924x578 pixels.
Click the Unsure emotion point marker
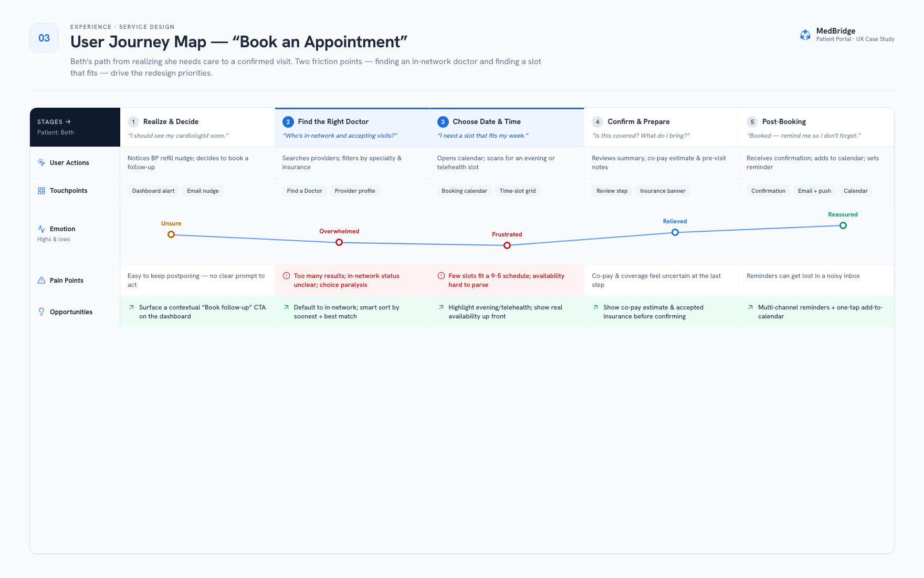[x=171, y=234]
